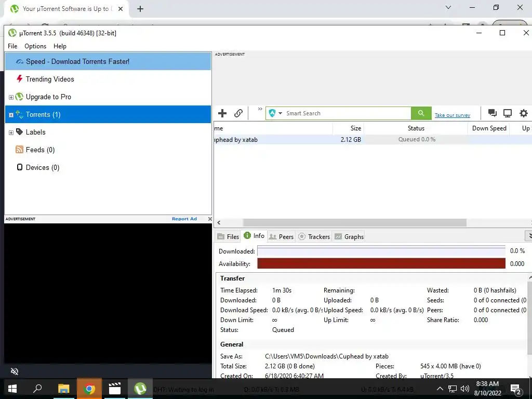Click the torrent list scroll left arrow
The width and height of the screenshot is (532, 399).
[x=219, y=222]
